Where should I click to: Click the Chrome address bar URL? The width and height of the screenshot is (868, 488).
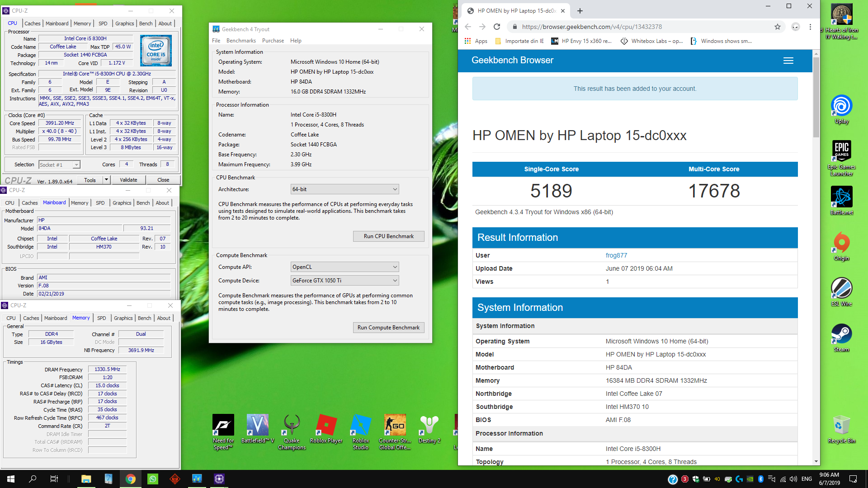592,27
